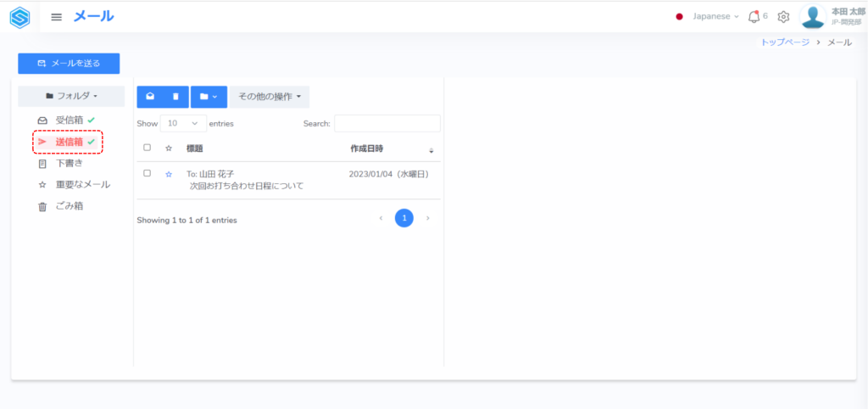Open the settings gear icon
Image resolution: width=868 pixels, height=409 pixels.
coord(783,17)
